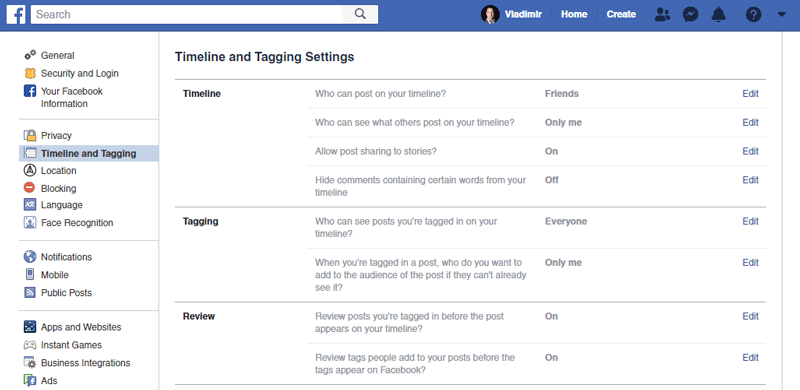The image size is (800, 390).
Task: Click the Create link
Action: (621, 14)
